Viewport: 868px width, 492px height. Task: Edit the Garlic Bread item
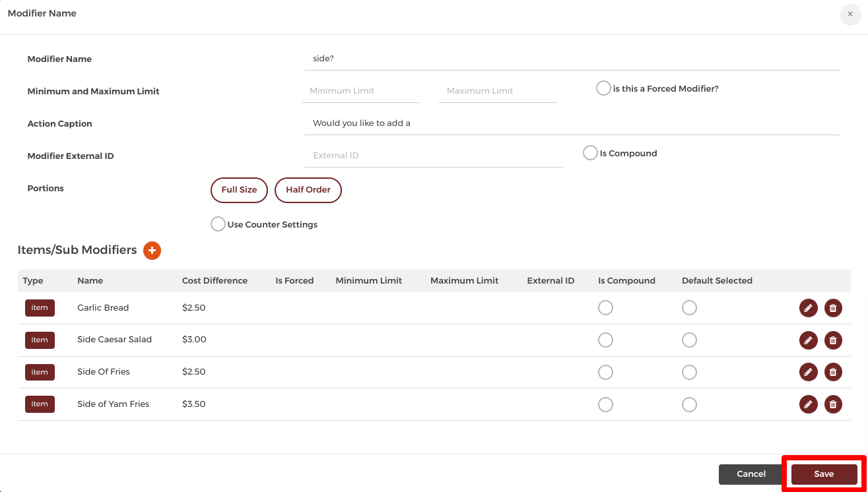coord(808,308)
